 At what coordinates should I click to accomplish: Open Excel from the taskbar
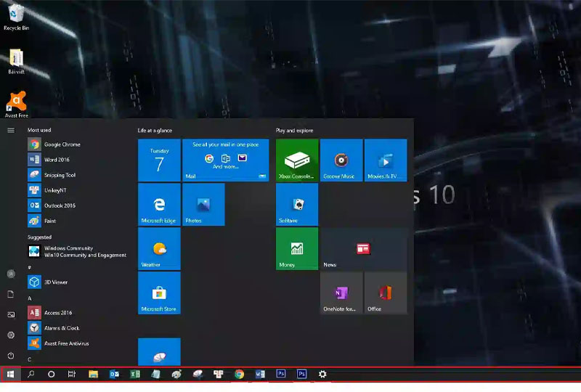(x=135, y=375)
